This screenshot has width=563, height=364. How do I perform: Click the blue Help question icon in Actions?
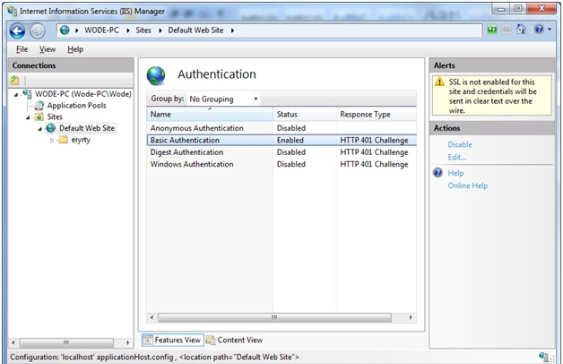438,173
